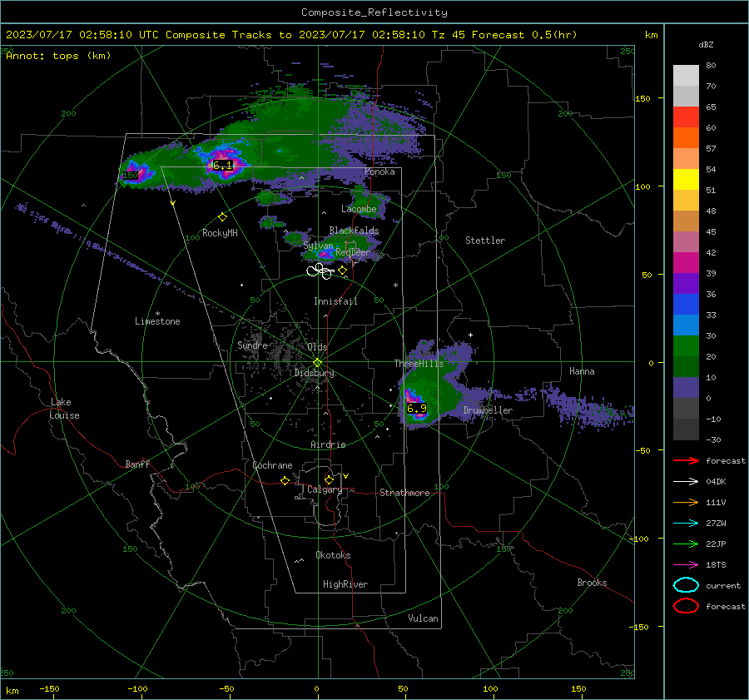Click the red forecast arrow in legend
This screenshot has height=700, width=749.
(x=686, y=460)
